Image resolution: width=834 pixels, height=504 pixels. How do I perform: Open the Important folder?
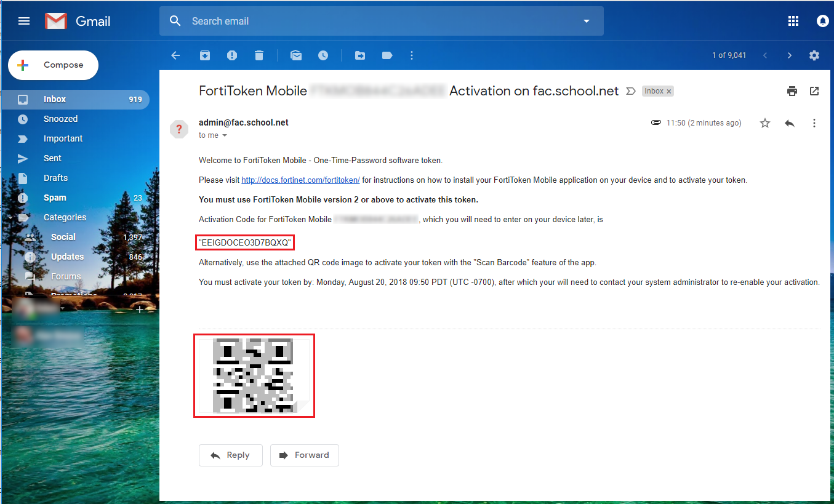pyautogui.click(x=75, y=138)
